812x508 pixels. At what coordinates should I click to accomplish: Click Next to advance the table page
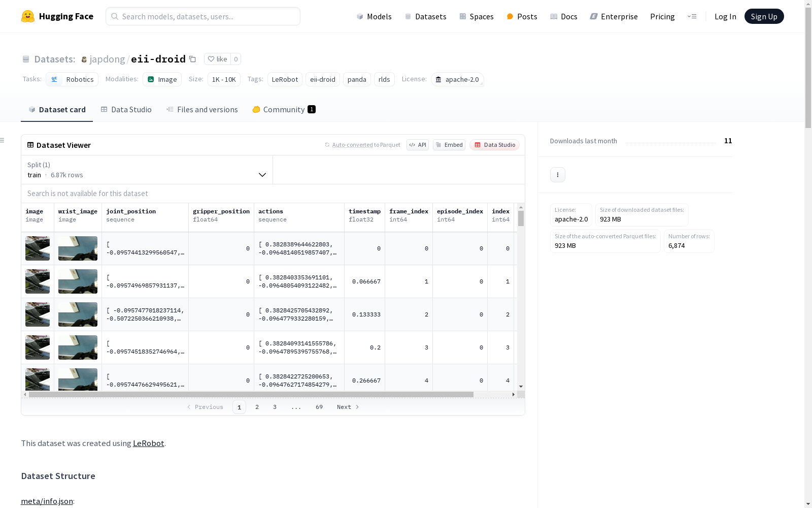tap(348, 407)
